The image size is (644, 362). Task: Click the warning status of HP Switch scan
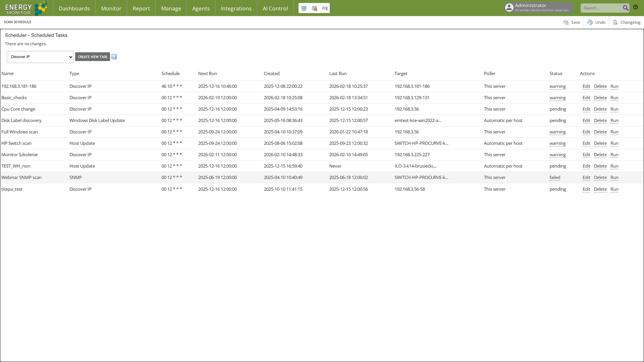tap(557, 143)
